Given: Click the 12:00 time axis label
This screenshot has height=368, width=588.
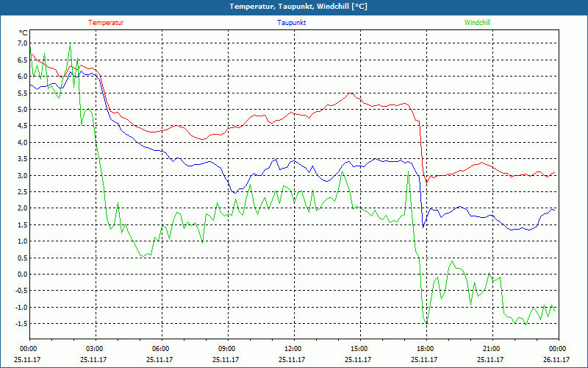Looking at the screenshot, I should tap(293, 349).
